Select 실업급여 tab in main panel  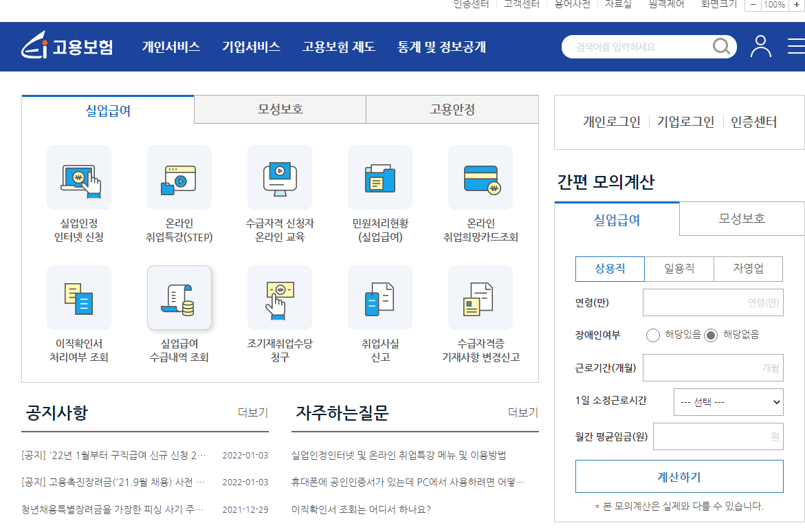pyautogui.click(x=108, y=110)
